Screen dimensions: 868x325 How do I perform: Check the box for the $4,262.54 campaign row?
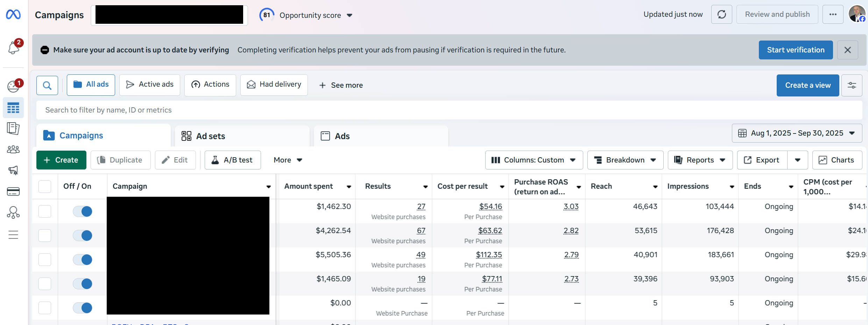click(x=45, y=236)
